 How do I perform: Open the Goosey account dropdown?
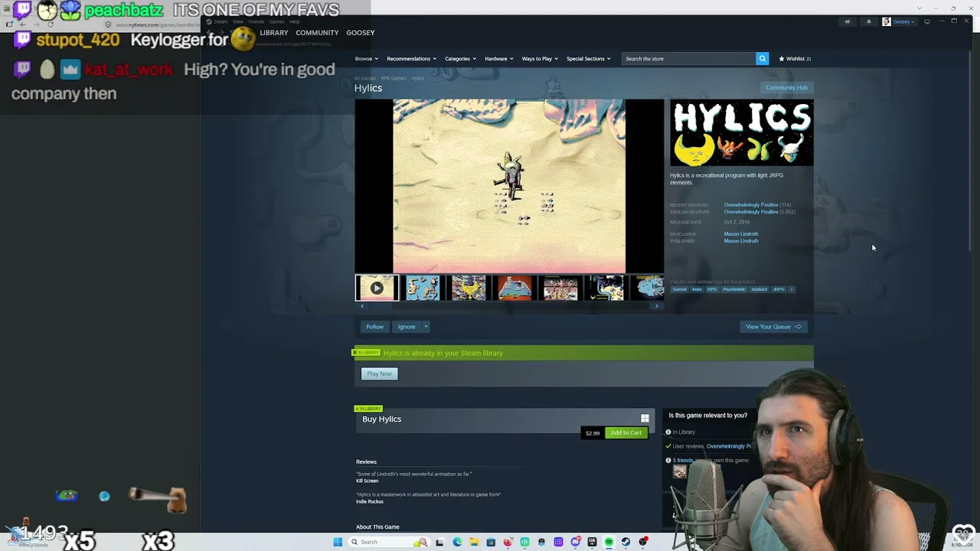tap(900, 21)
